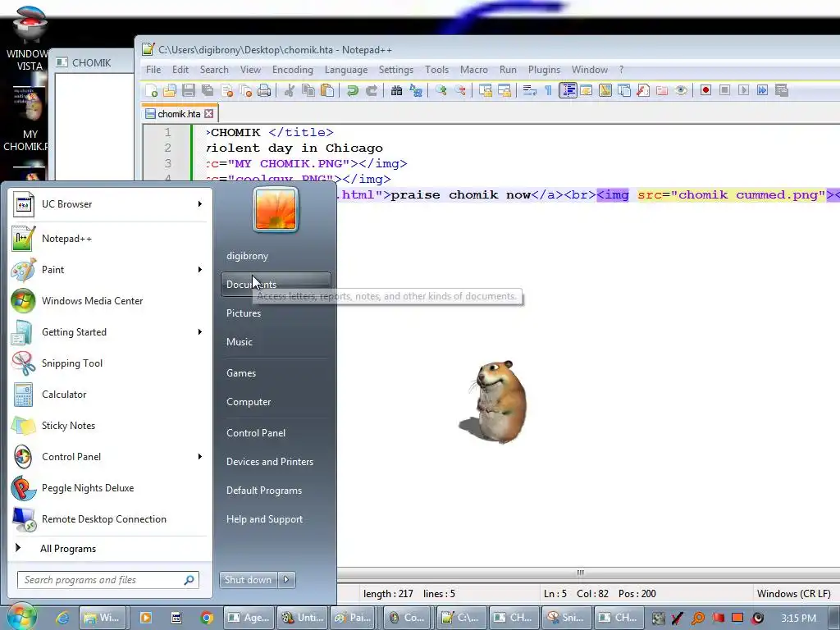The image size is (840, 630).
Task: Open the Shut down options arrow
Action: [x=286, y=580]
